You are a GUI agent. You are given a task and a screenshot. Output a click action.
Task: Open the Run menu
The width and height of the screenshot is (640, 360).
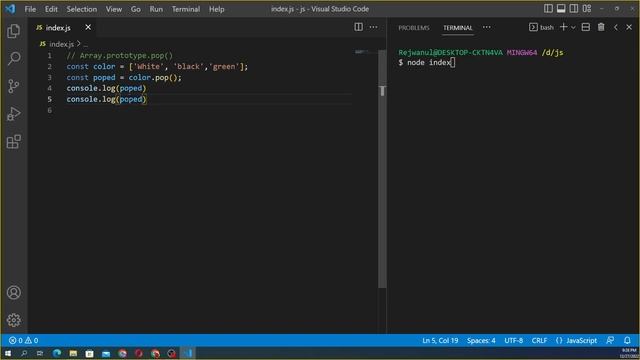pyautogui.click(x=156, y=9)
